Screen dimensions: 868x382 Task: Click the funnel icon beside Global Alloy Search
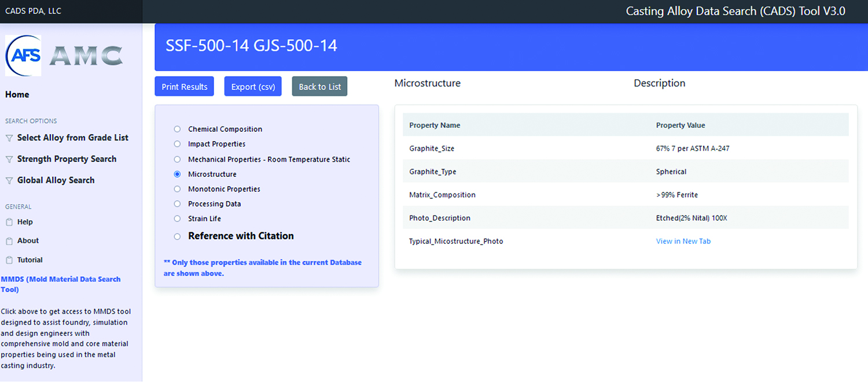click(x=9, y=181)
